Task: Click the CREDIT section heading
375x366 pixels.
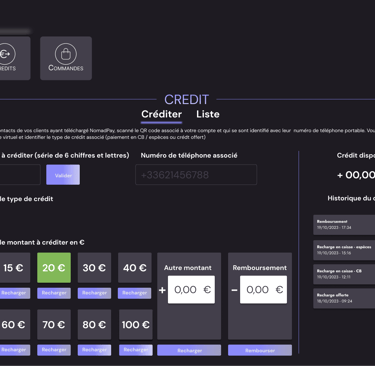Action: [187, 100]
